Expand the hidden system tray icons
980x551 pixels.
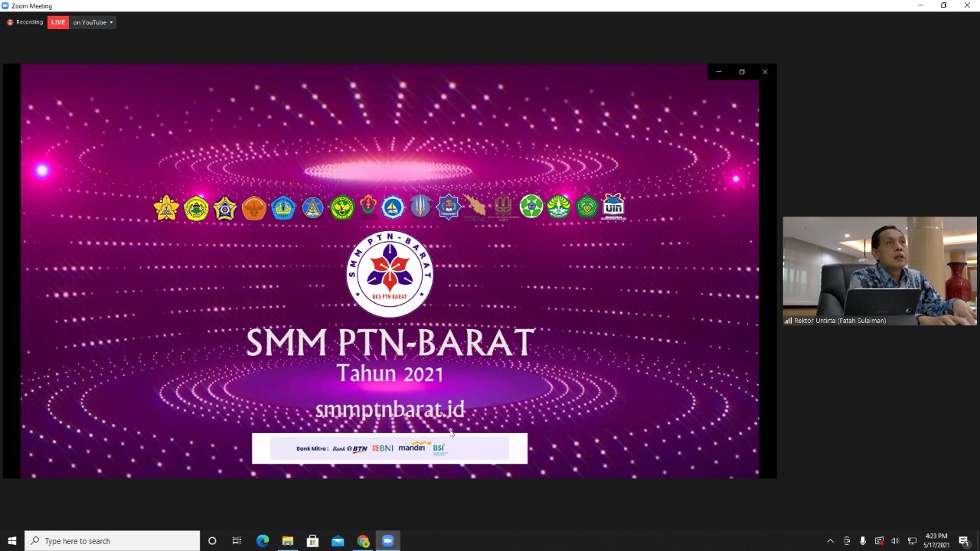(830, 541)
